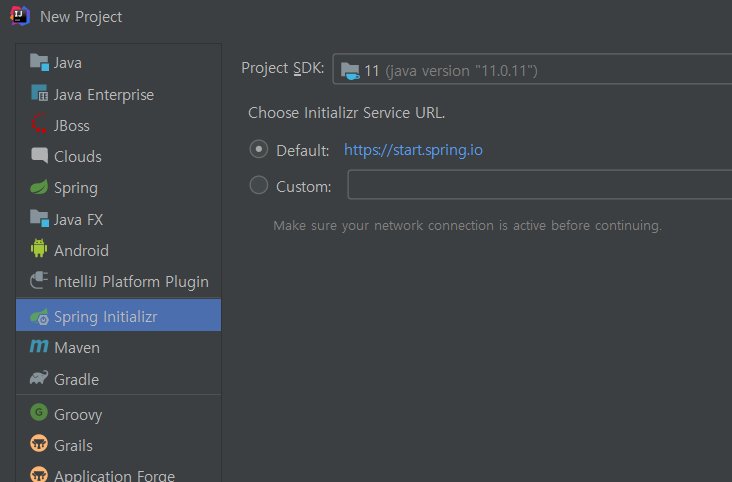Choose the Java project type
Viewport: 732px width, 482px height.
119,63
